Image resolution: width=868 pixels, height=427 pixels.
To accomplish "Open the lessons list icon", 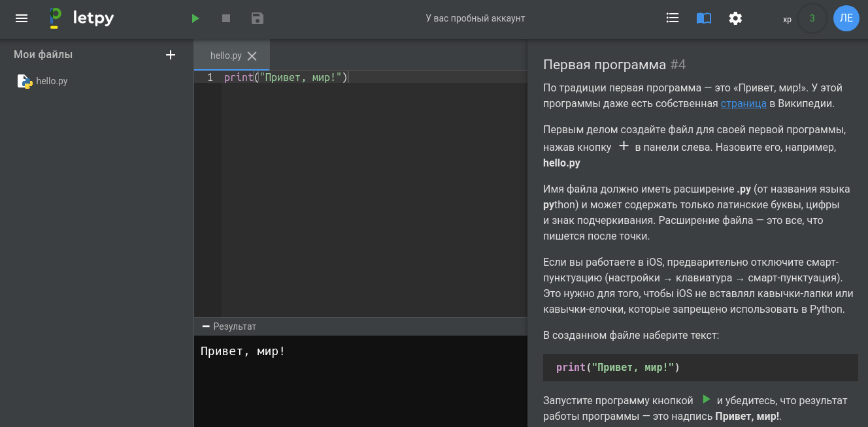I will coord(673,18).
